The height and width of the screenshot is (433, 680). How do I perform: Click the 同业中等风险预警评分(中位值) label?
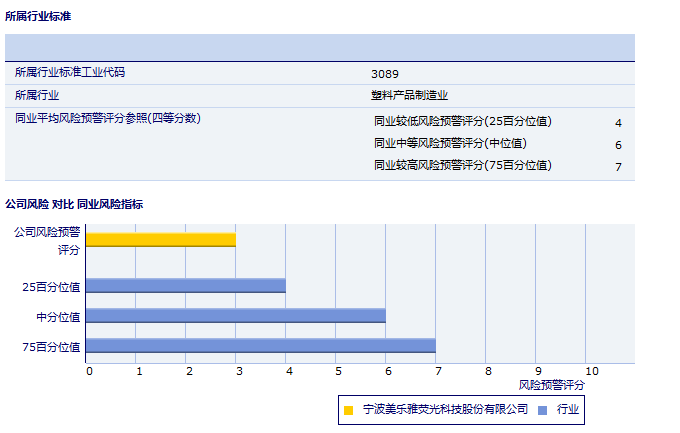[x=450, y=144]
